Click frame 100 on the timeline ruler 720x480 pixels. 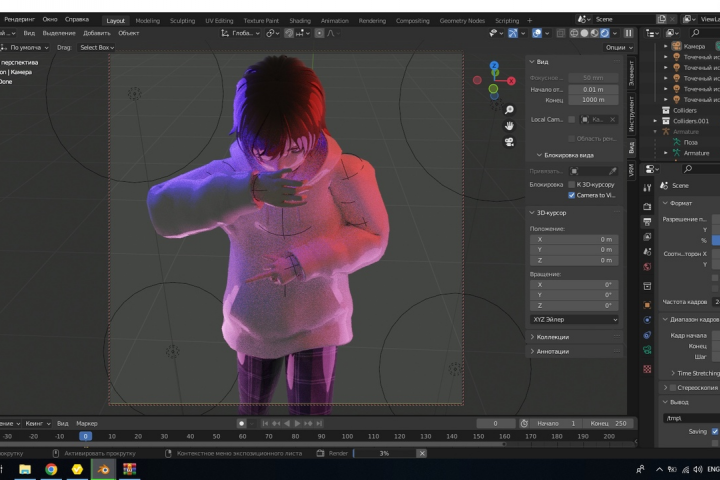[347, 436]
